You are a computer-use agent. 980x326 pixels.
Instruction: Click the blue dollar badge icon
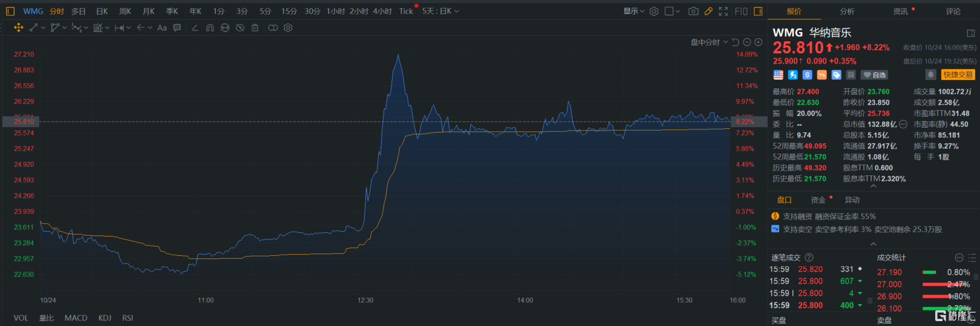point(808,75)
